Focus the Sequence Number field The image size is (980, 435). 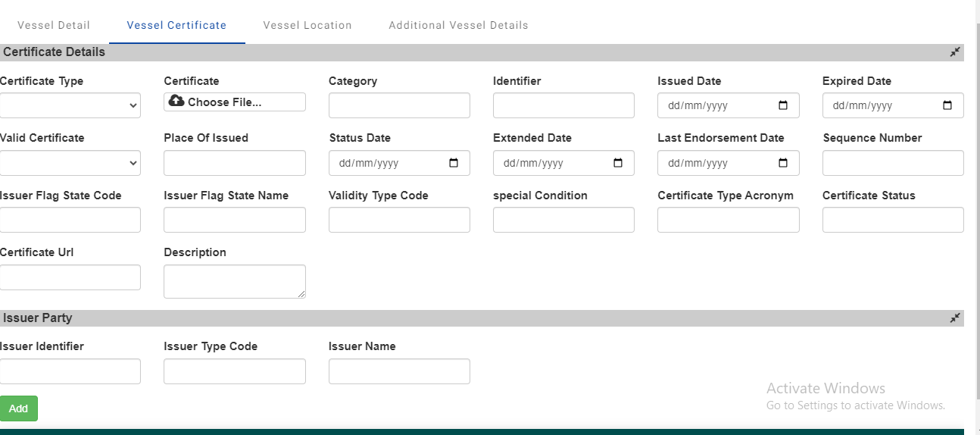tap(893, 163)
